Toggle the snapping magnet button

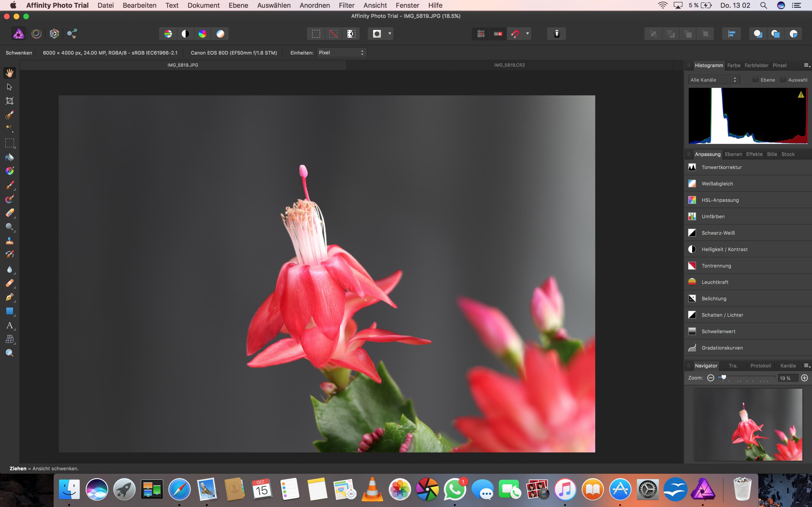click(515, 34)
